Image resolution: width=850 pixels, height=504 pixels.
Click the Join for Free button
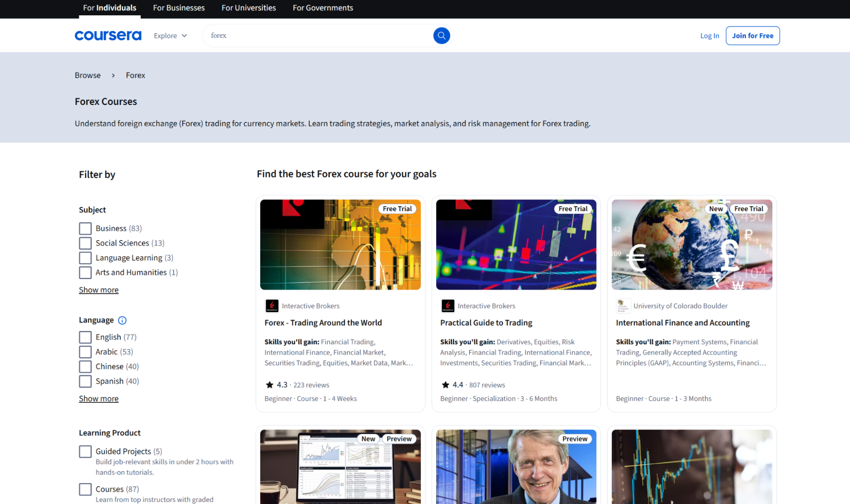(x=752, y=36)
